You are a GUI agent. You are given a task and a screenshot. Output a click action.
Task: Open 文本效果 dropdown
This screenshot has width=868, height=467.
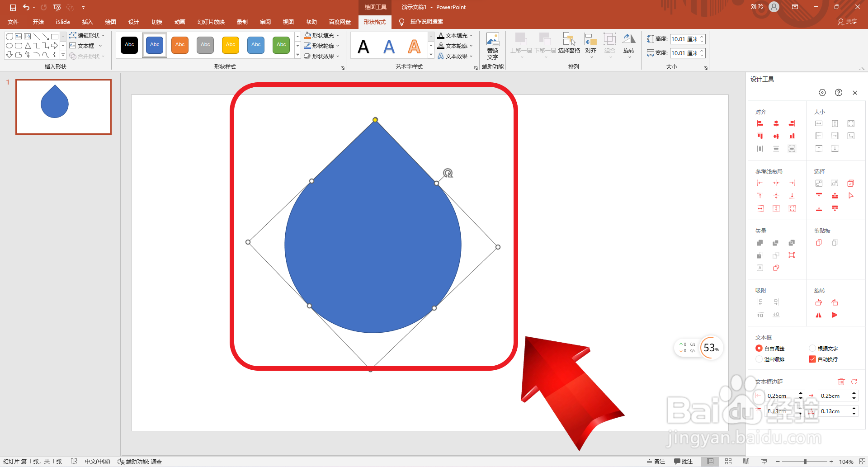click(x=455, y=56)
